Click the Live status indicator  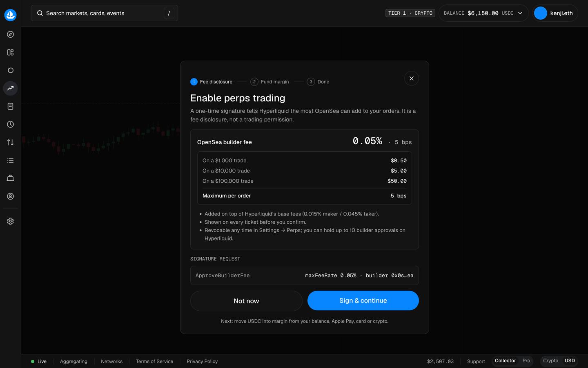pos(39,361)
